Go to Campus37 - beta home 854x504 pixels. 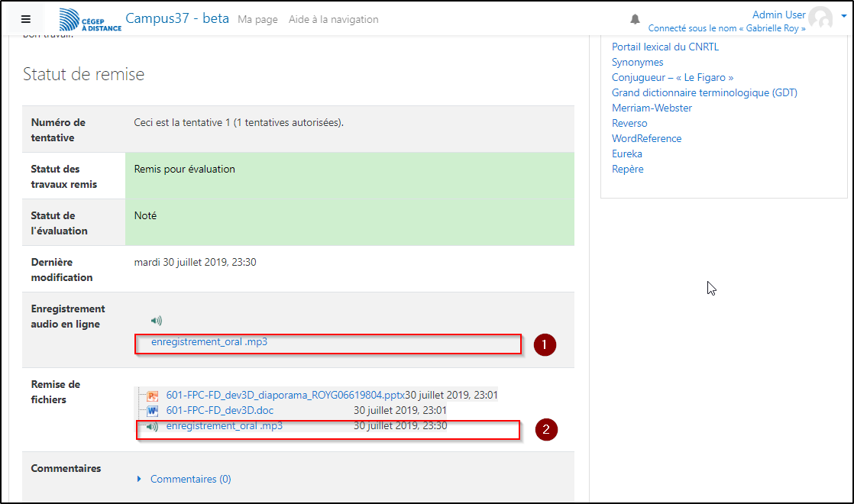click(x=176, y=18)
